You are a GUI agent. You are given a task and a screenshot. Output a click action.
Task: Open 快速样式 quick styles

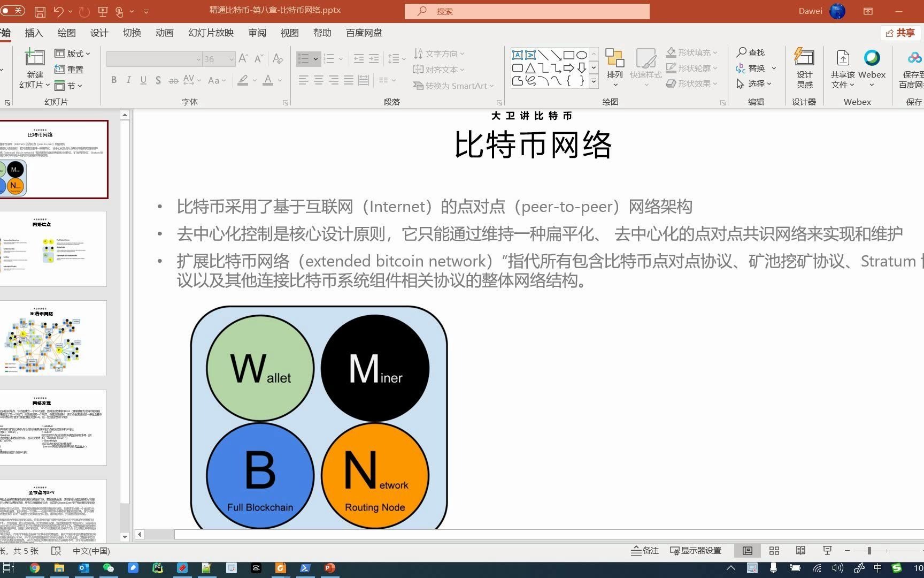pos(645,66)
